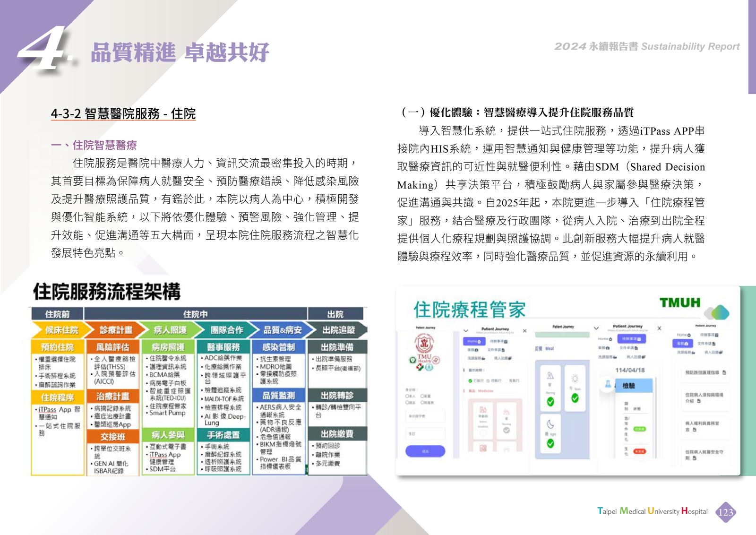Viewport: 756px width, 535px height.
Task: Click the '2024 永續報告書 Sustainability Report' header text
Action: tap(647, 46)
